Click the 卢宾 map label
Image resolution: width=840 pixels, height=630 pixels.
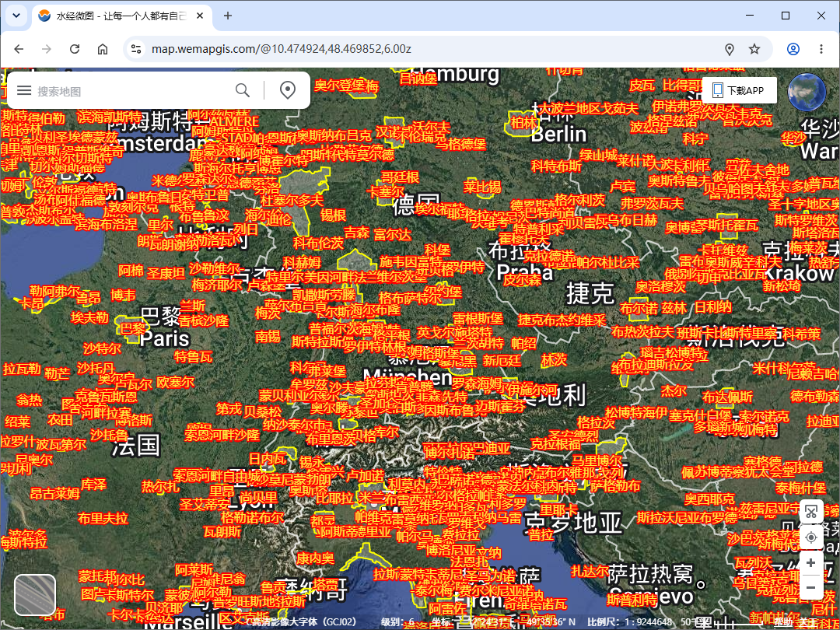coord(622,187)
